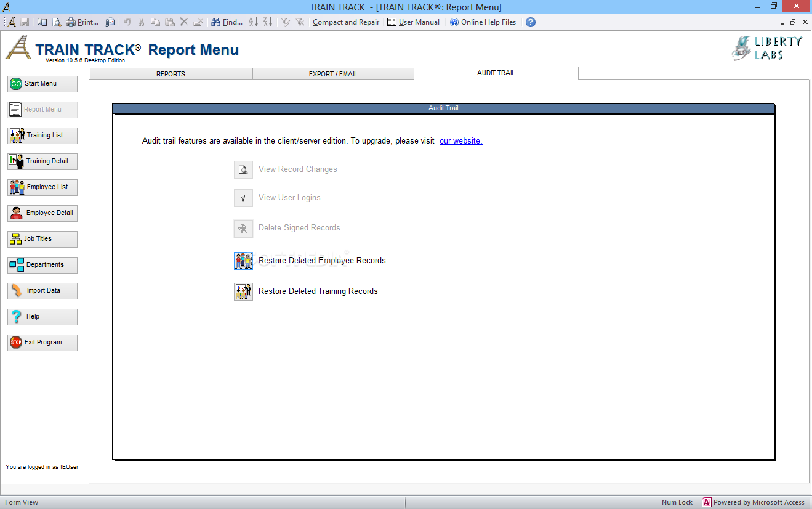Click the Undo arrow icon

(x=127, y=22)
